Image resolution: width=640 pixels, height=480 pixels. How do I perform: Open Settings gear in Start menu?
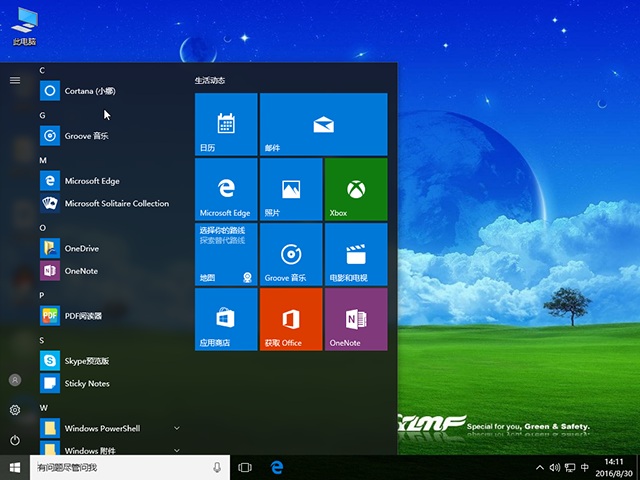point(15,410)
